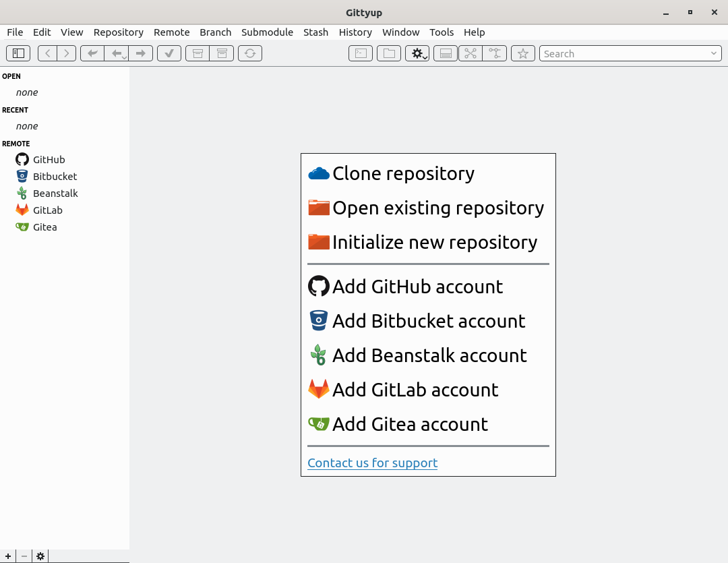This screenshot has width=728, height=563.
Task: Open the Stash menu
Action: coord(315,32)
